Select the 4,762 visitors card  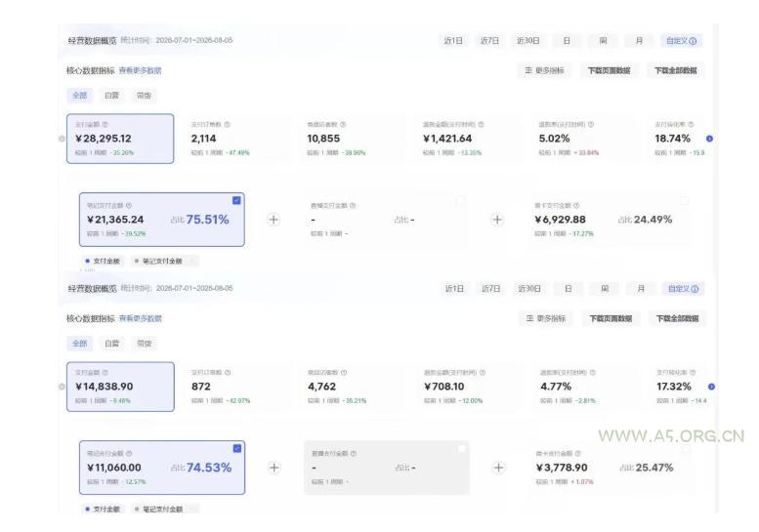pyautogui.click(x=353, y=387)
